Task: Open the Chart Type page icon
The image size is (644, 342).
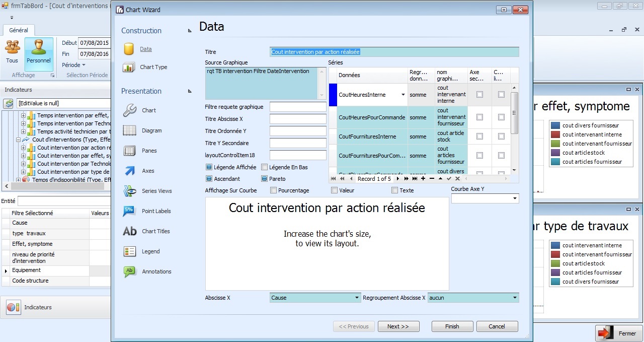Action: (x=129, y=67)
